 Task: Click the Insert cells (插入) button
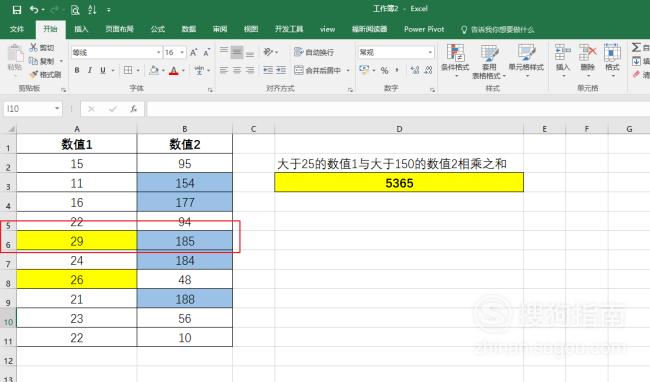563,60
